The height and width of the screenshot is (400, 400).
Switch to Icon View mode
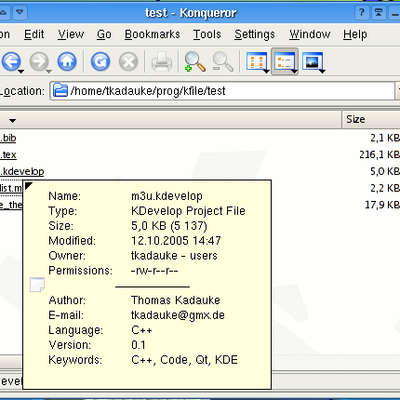(256, 61)
